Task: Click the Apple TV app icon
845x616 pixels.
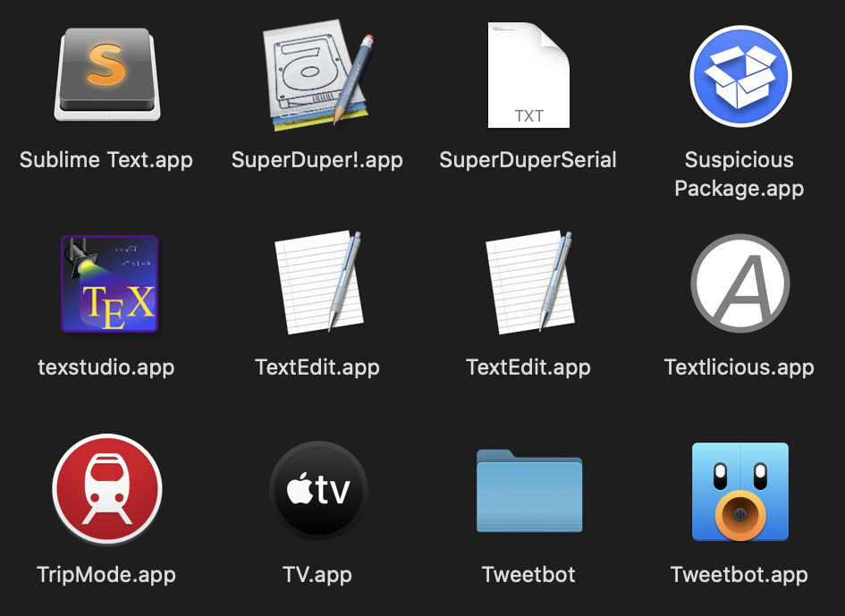Action: (x=317, y=490)
